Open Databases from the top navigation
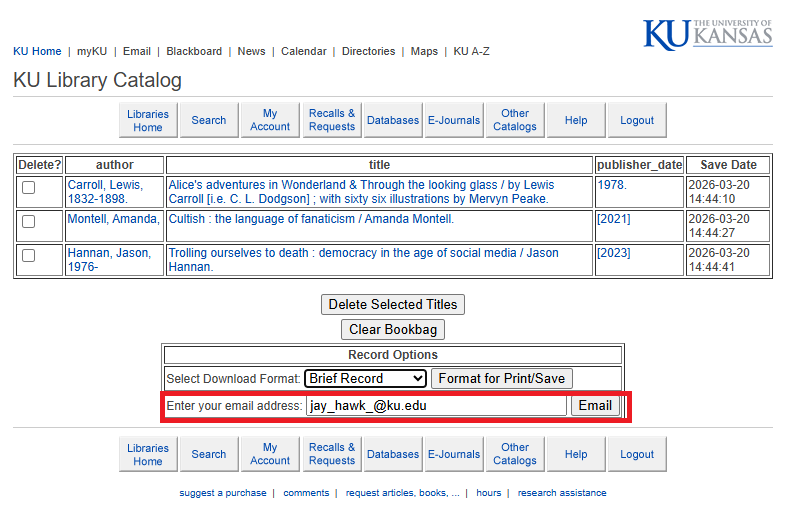 (x=393, y=120)
